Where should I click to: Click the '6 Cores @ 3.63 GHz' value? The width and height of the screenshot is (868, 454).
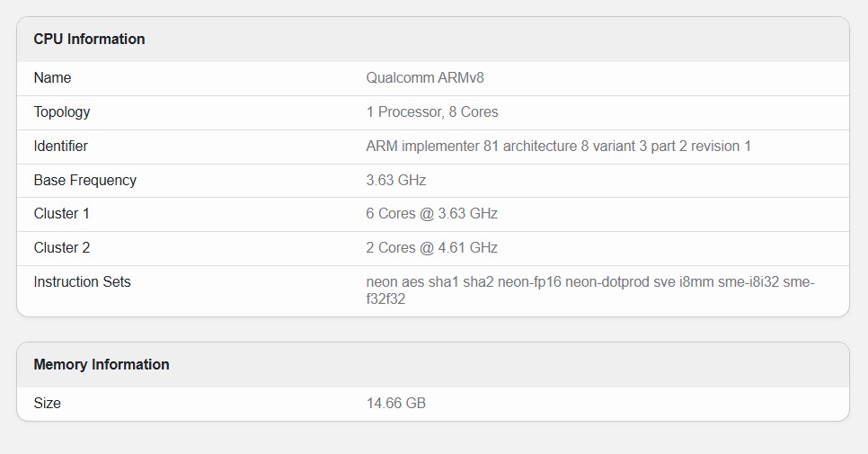click(x=432, y=214)
